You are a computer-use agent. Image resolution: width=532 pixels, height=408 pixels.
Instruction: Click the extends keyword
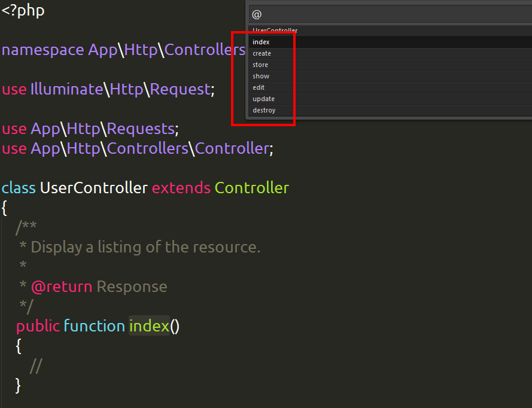[181, 188]
